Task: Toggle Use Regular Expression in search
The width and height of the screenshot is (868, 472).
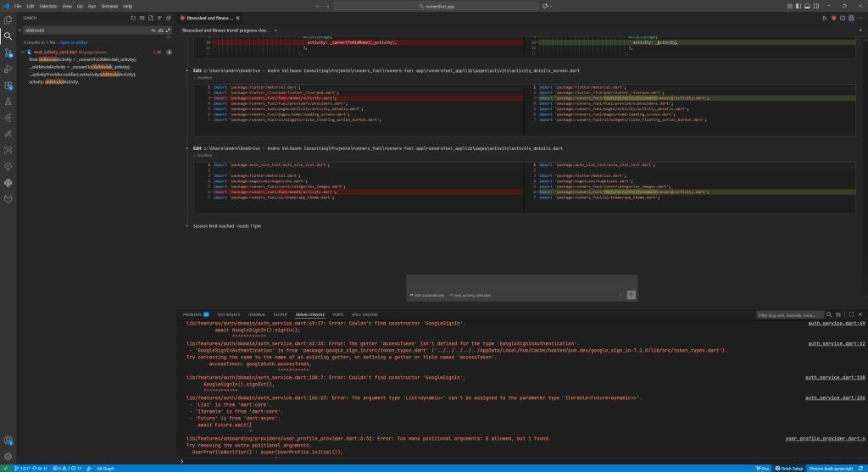Action: pyautogui.click(x=169, y=31)
